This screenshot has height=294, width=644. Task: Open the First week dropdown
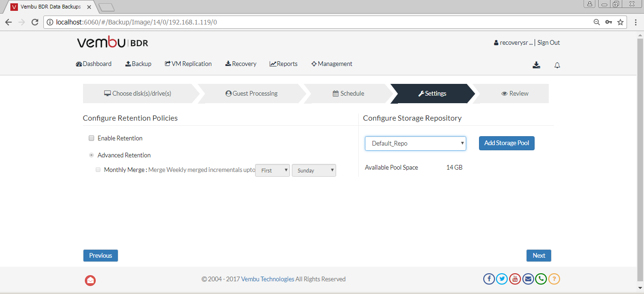(x=272, y=170)
